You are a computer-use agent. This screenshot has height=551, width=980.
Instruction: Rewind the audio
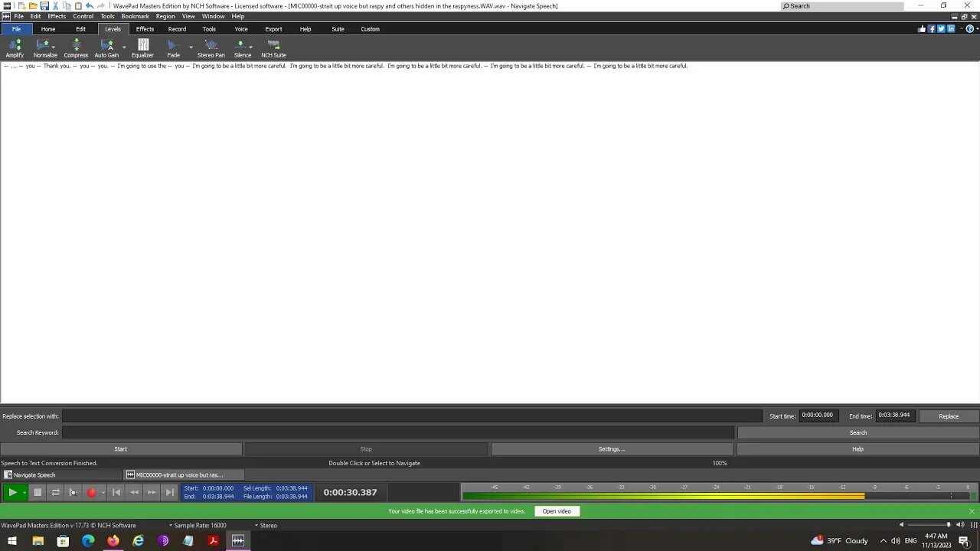(x=134, y=492)
